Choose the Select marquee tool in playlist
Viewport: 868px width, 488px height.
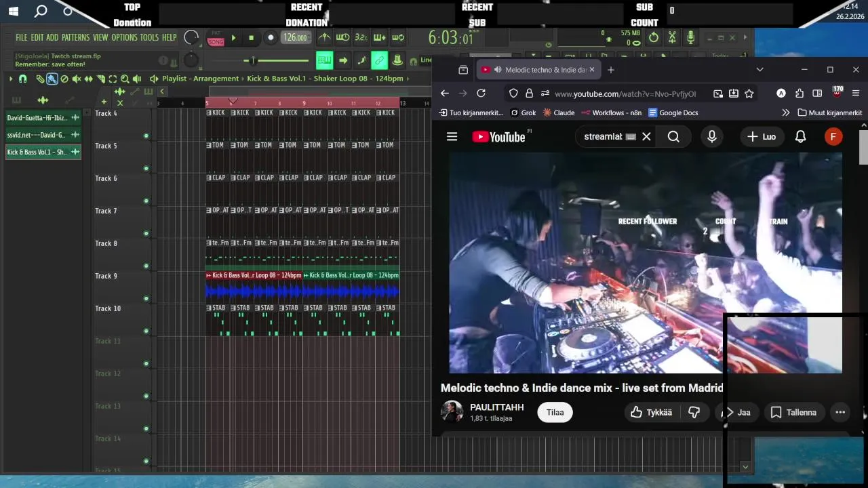[113, 79]
